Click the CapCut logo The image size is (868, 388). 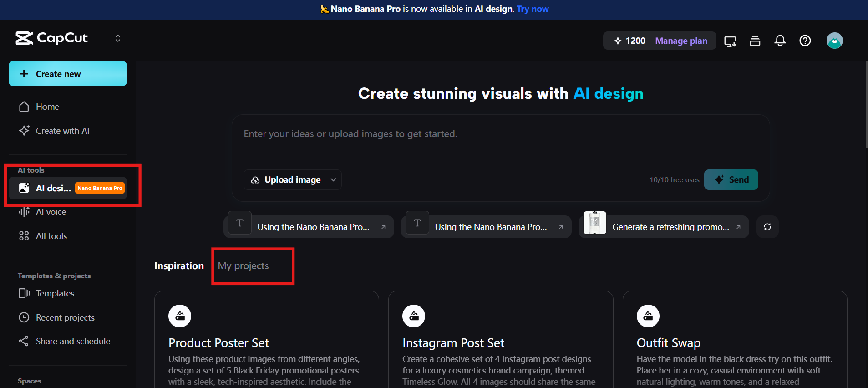[51, 38]
